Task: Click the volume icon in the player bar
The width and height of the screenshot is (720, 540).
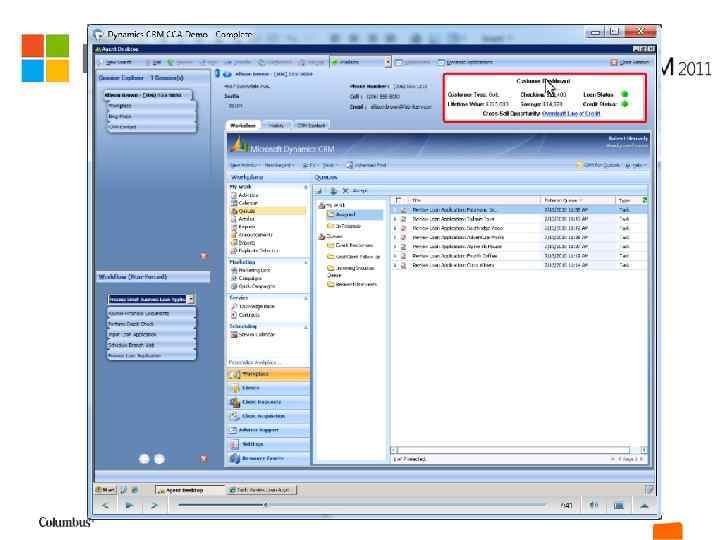Action: [593, 506]
